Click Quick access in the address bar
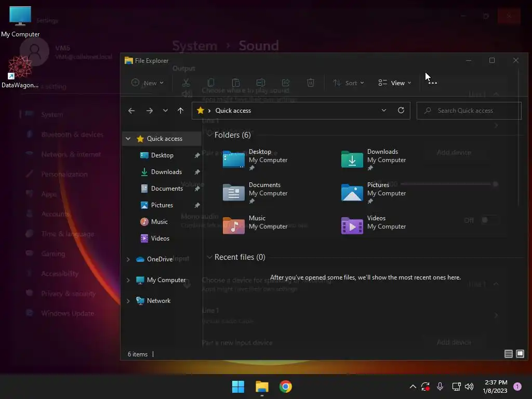 233,111
